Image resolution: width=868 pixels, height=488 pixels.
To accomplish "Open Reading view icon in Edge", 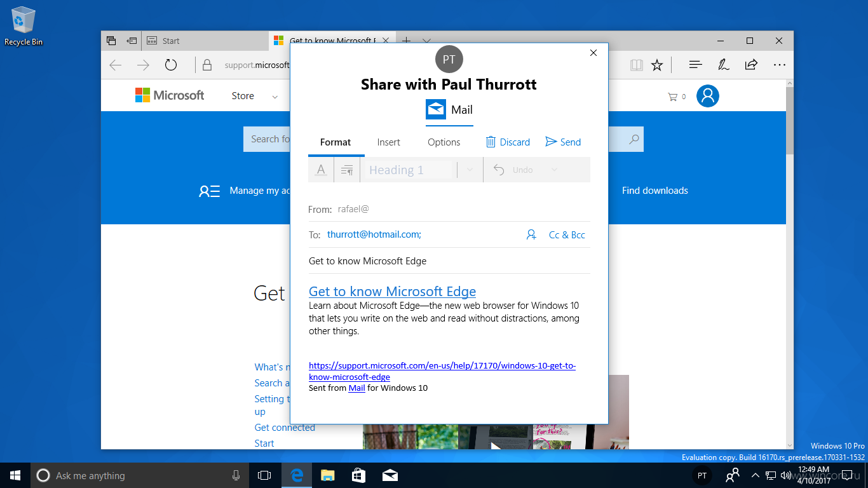I will point(636,65).
